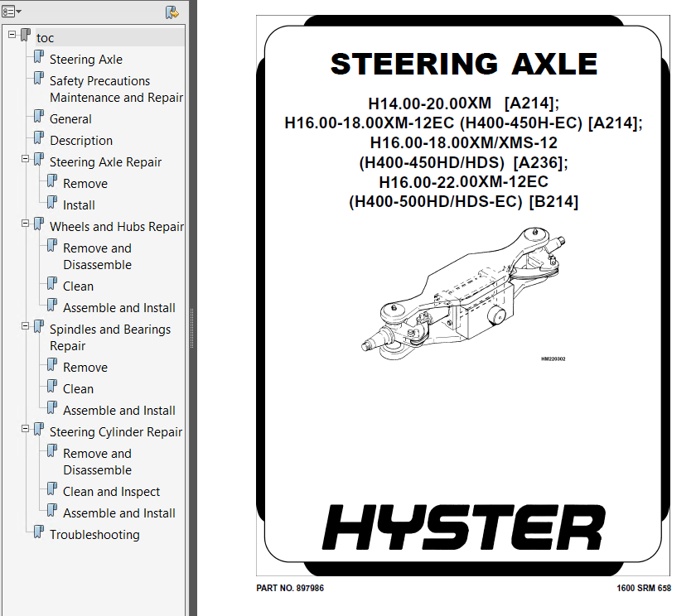Open Assemble and Install under Spindles and Bearings
Viewport: 696px width, 616px height.
click(119, 410)
